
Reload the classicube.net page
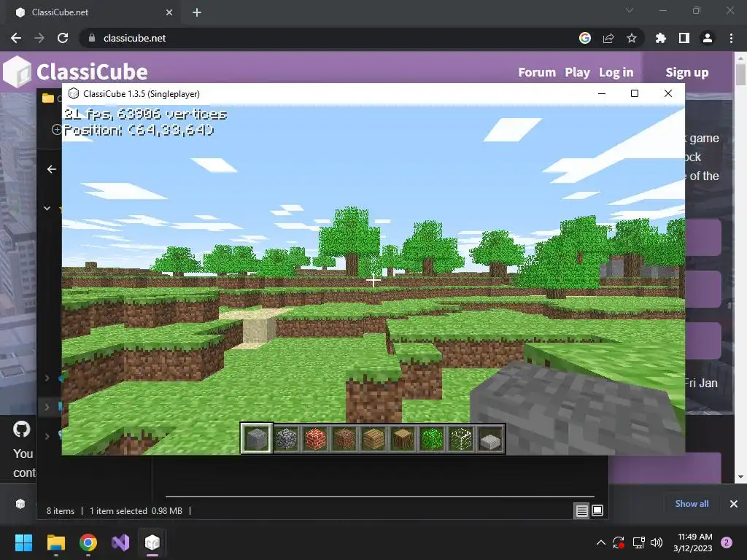point(63,38)
